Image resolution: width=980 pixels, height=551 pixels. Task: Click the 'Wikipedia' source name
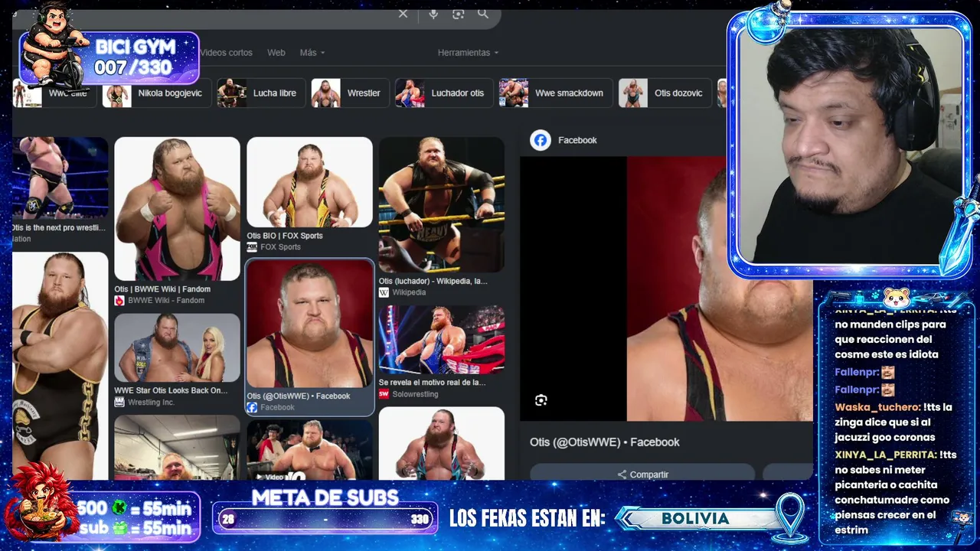point(409,292)
